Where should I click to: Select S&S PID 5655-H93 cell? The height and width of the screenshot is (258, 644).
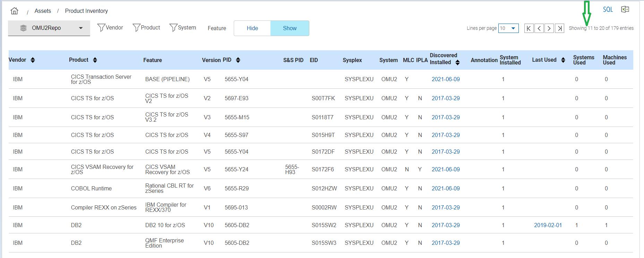(x=292, y=170)
